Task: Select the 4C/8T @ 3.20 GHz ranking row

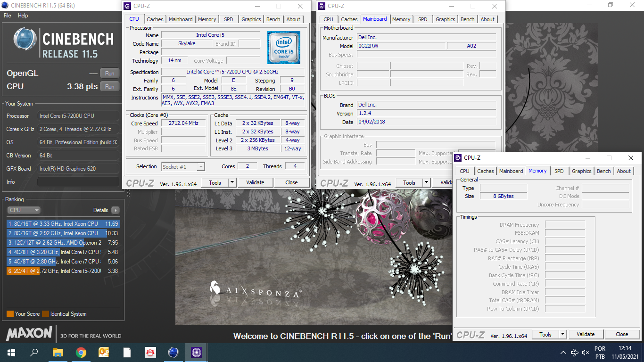Action: pos(63,252)
